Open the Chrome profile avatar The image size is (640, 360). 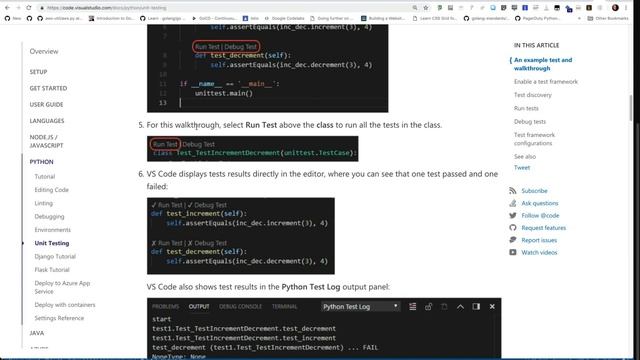coord(615,8)
